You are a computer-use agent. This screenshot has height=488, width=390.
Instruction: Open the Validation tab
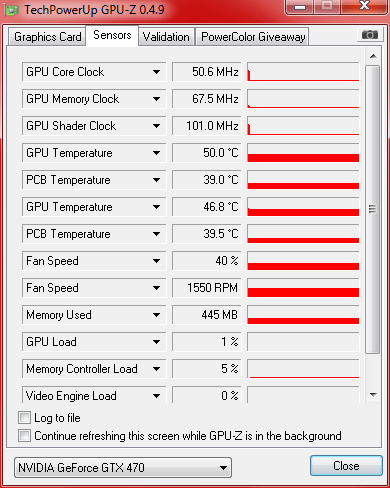point(166,37)
